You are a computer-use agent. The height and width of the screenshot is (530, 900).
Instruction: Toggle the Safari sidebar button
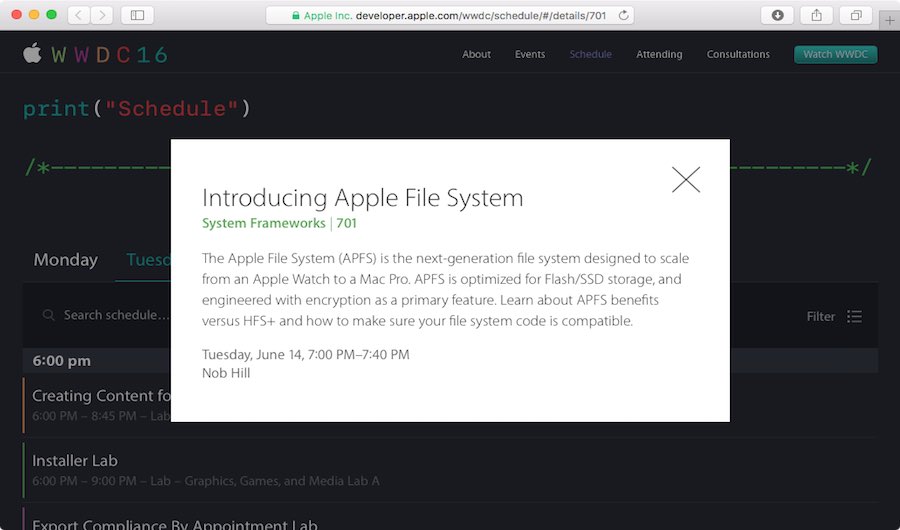coord(137,15)
